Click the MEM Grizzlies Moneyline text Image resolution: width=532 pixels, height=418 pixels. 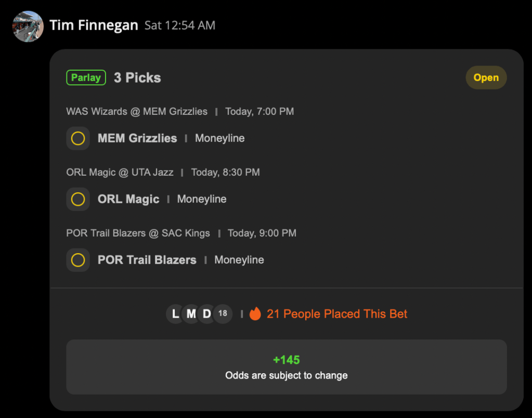pos(219,138)
